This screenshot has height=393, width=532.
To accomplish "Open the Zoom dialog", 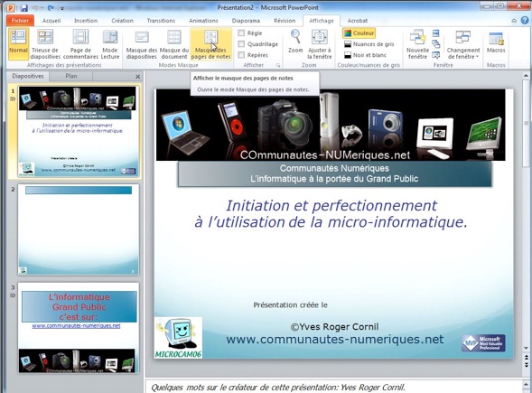I will (295, 42).
